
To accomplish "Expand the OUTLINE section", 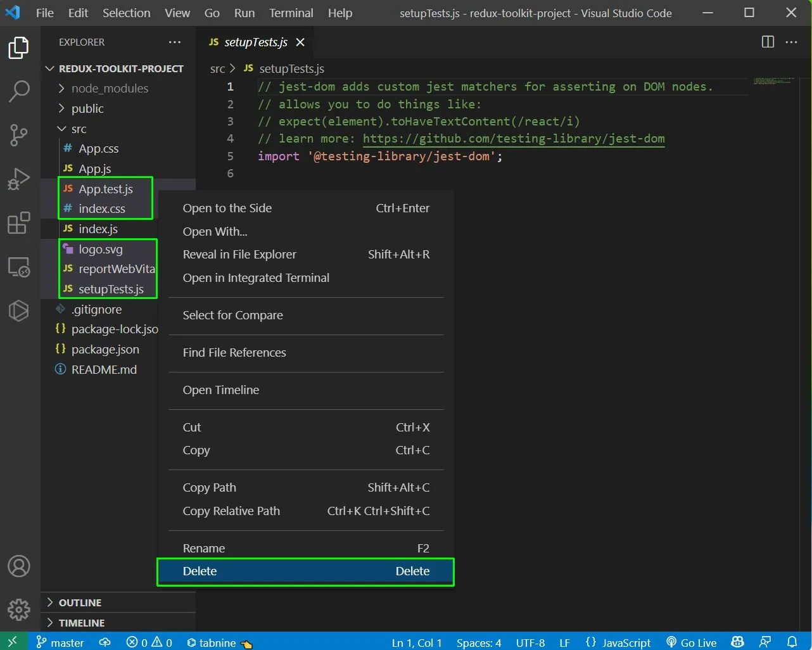I will pyautogui.click(x=80, y=602).
